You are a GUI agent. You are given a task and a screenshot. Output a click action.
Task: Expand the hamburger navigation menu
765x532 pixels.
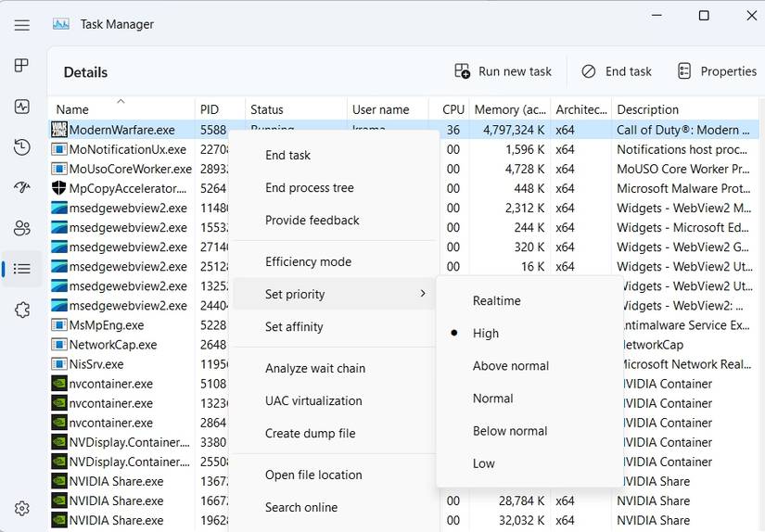(x=22, y=25)
